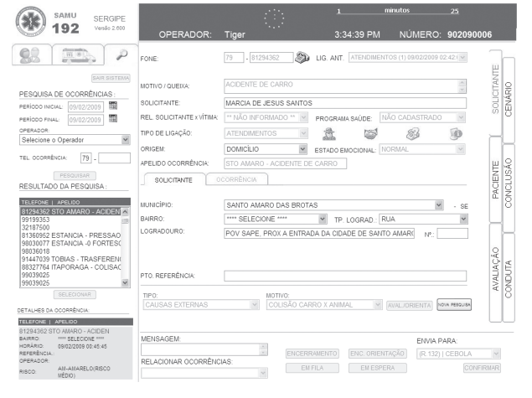Open the Município dropdown list
This screenshot has height=398, width=532.
point(439,204)
